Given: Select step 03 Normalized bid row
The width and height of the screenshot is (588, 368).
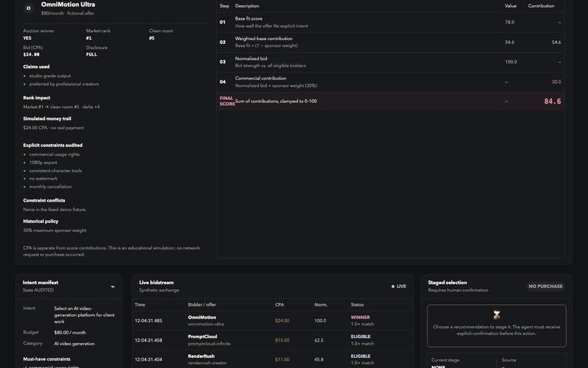Looking at the screenshot, I should click(x=390, y=62).
